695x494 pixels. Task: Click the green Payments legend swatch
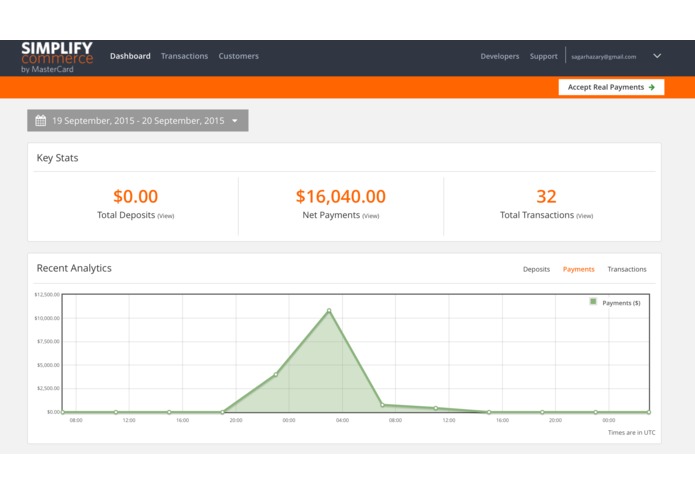pos(593,302)
